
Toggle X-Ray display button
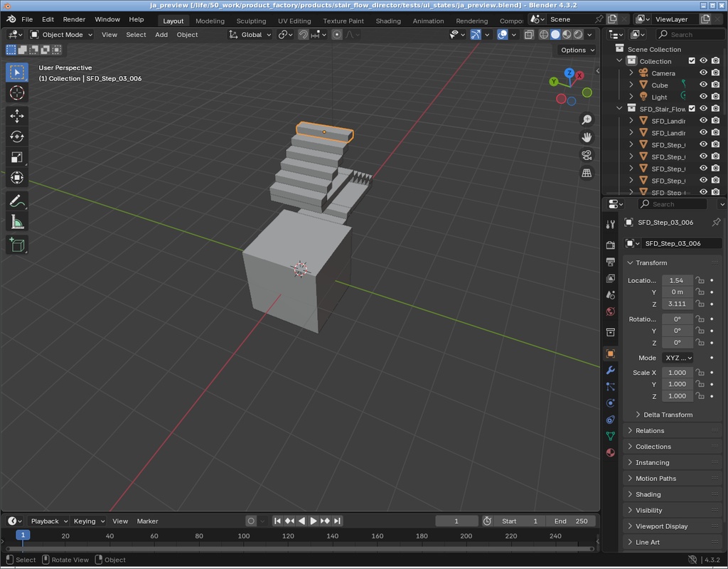point(529,35)
